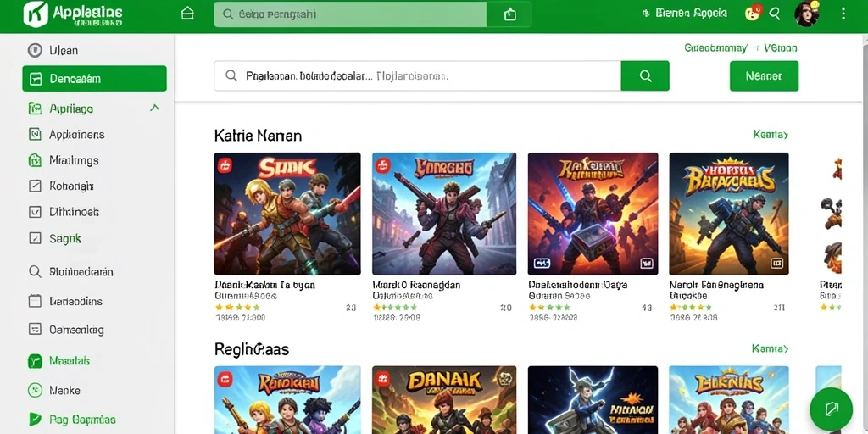868x434 pixels.
Task: Click Kearta link beside Katria Nanan heading
Action: [x=770, y=135]
